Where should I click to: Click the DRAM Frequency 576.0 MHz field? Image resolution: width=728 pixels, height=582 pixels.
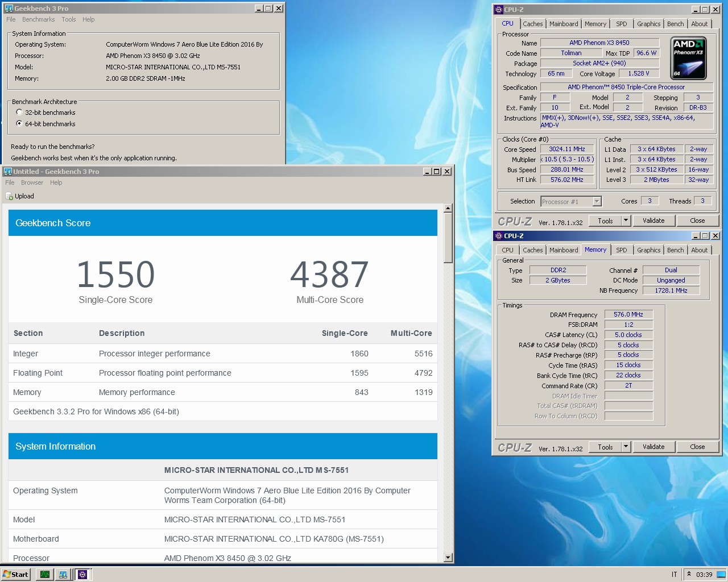click(x=628, y=314)
